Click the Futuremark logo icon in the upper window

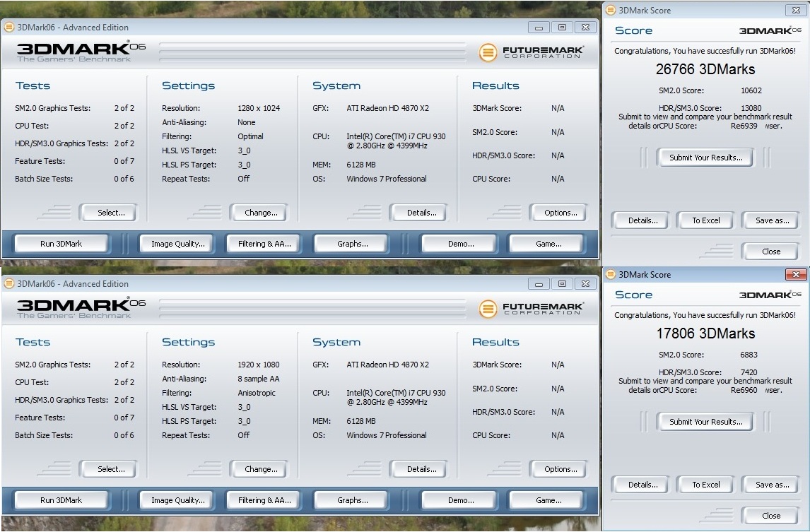488,52
